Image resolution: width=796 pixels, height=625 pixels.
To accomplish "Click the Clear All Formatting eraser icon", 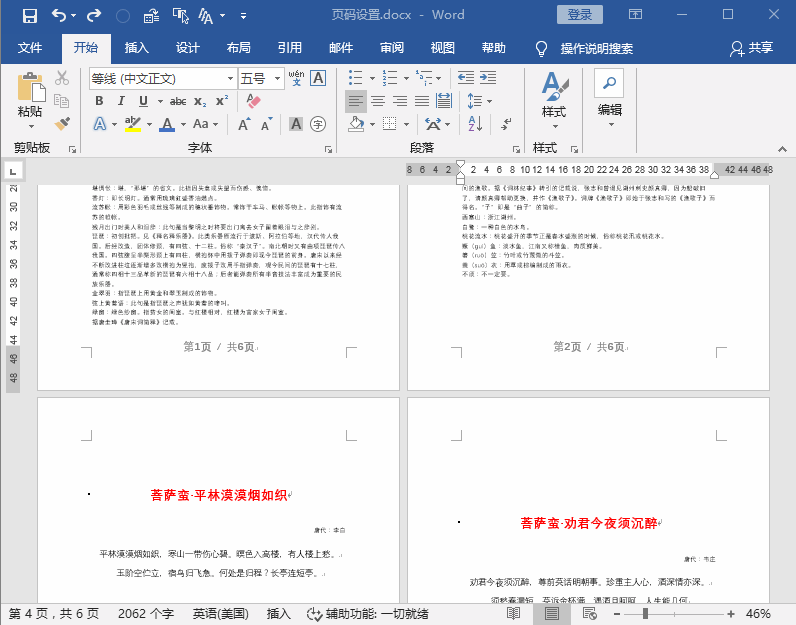I will (253, 101).
